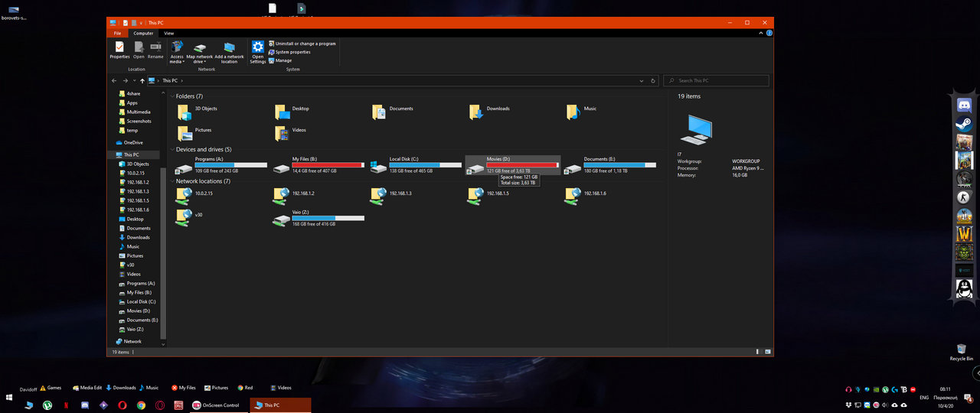Open the Map network drive dropdown

click(x=199, y=61)
